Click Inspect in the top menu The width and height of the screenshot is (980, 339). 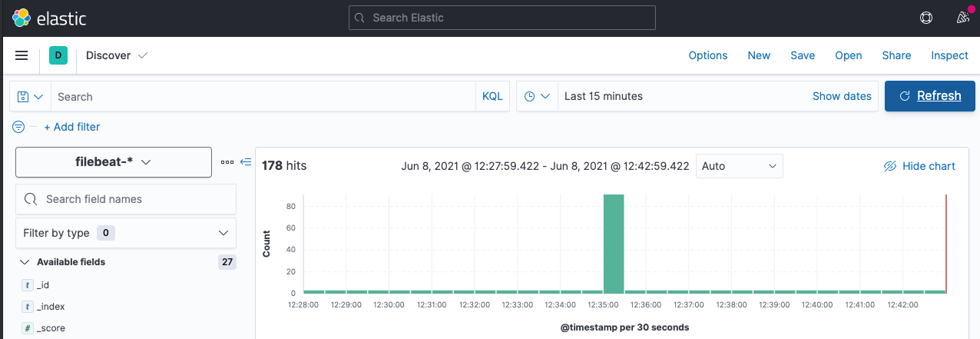coord(950,55)
